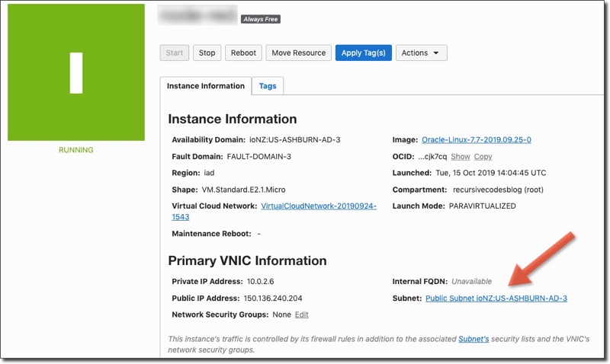610x364 pixels.
Task: Show the full OCID value
Action: pos(460,156)
